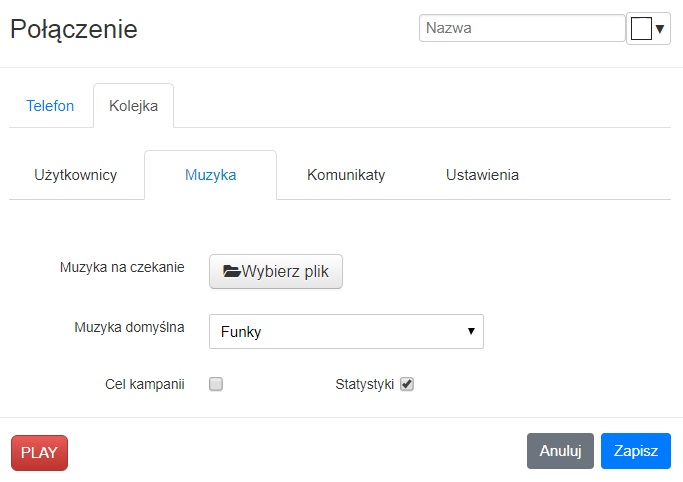The height and width of the screenshot is (482, 683).
Task: Click the Muzyka na czekanie label
Action: 122,267
